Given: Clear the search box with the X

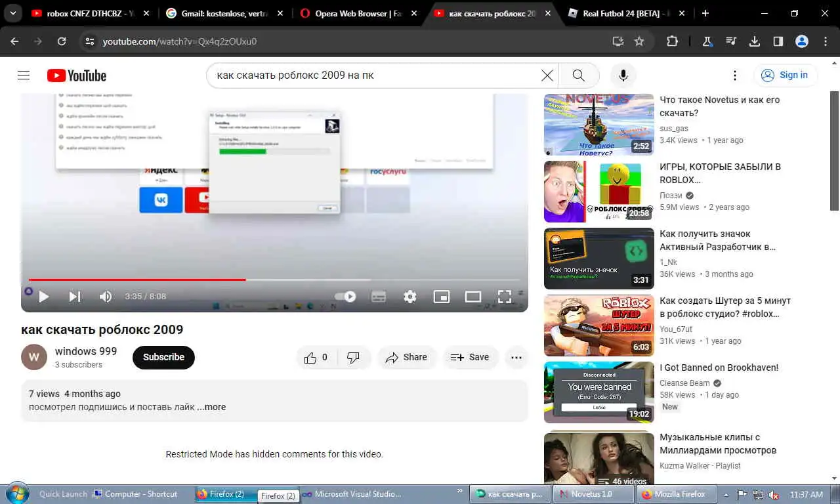Looking at the screenshot, I should (x=547, y=75).
